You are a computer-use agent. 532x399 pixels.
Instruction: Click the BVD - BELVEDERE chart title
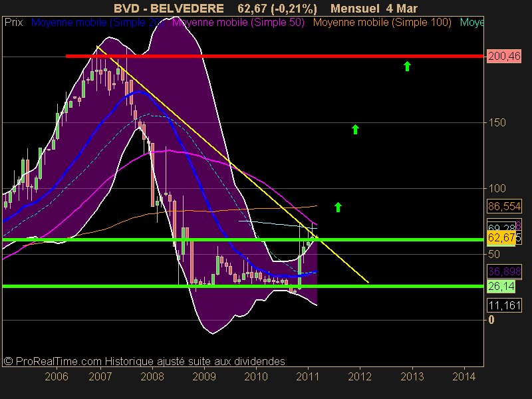click(x=169, y=9)
